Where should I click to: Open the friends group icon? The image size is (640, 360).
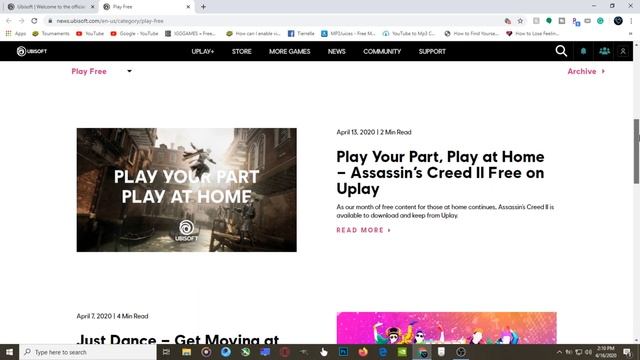(x=604, y=51)
